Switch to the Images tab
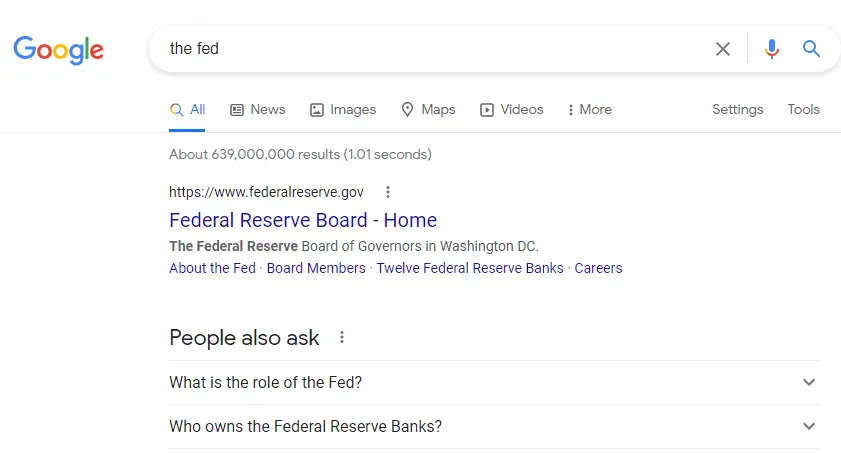 [x=343, y=110]
